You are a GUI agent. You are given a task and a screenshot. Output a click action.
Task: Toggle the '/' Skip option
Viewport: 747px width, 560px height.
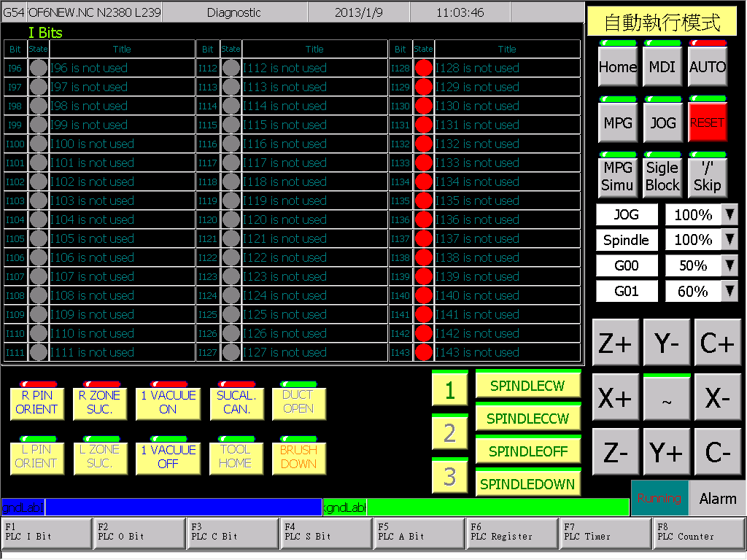tap(708, 175)
